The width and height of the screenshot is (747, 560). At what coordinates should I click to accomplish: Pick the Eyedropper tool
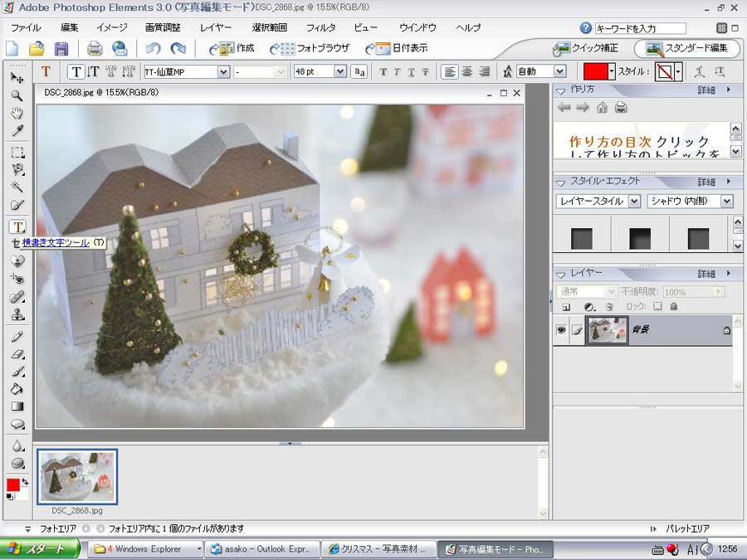[x=17, y=130]
